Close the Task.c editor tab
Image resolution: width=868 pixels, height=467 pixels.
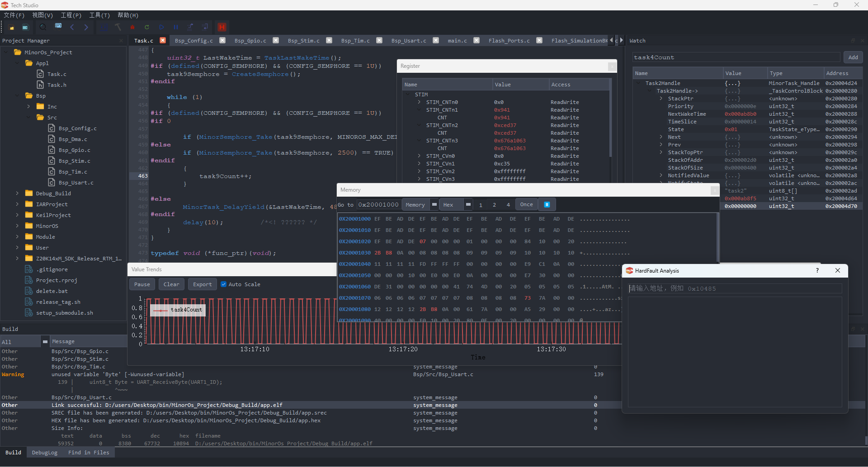point(163,40)
